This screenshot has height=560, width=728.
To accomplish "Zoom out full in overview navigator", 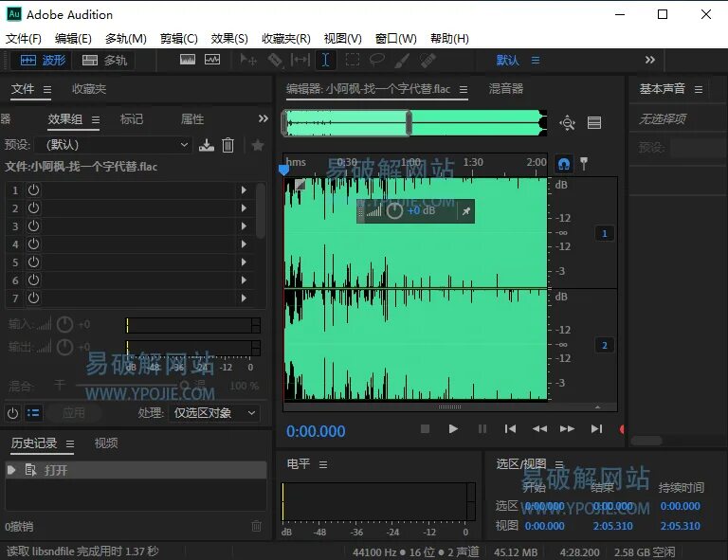I will pyautogui.click(x=568, y=123).
